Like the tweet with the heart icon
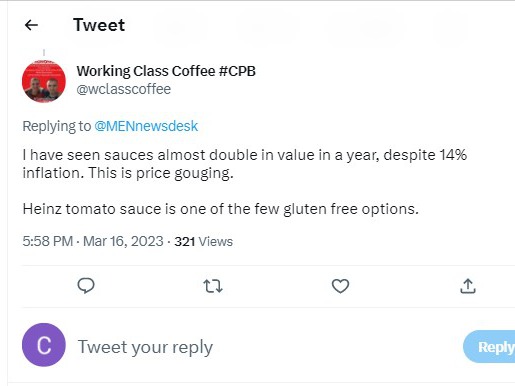 340,286
